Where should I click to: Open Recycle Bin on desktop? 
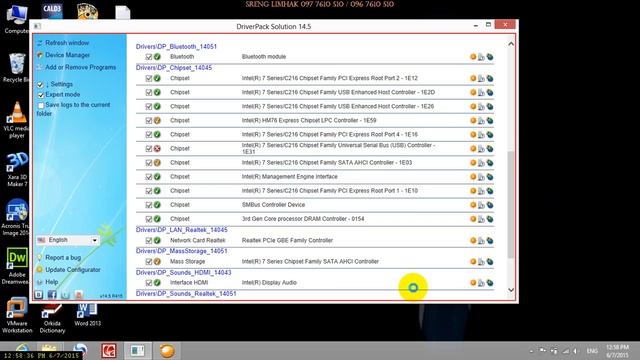click(x=16, y=68)
